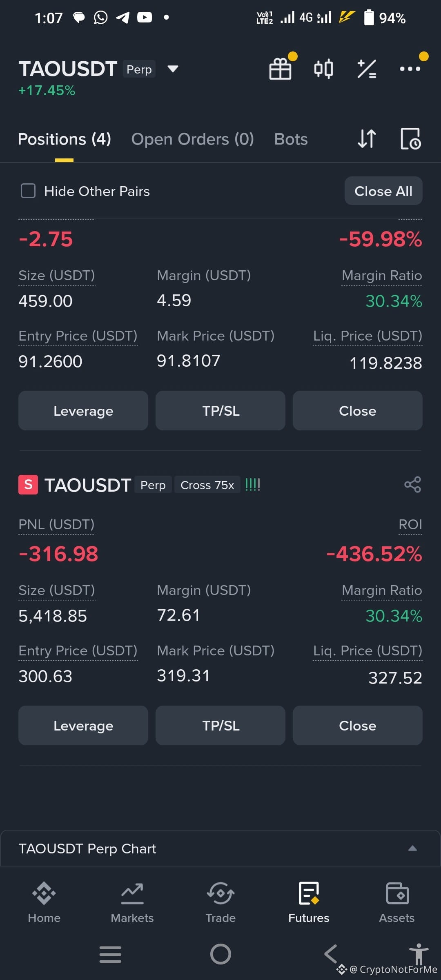Open the Cross 75x margin mode selector
This screenshot has width=441, height=980.
207,485
